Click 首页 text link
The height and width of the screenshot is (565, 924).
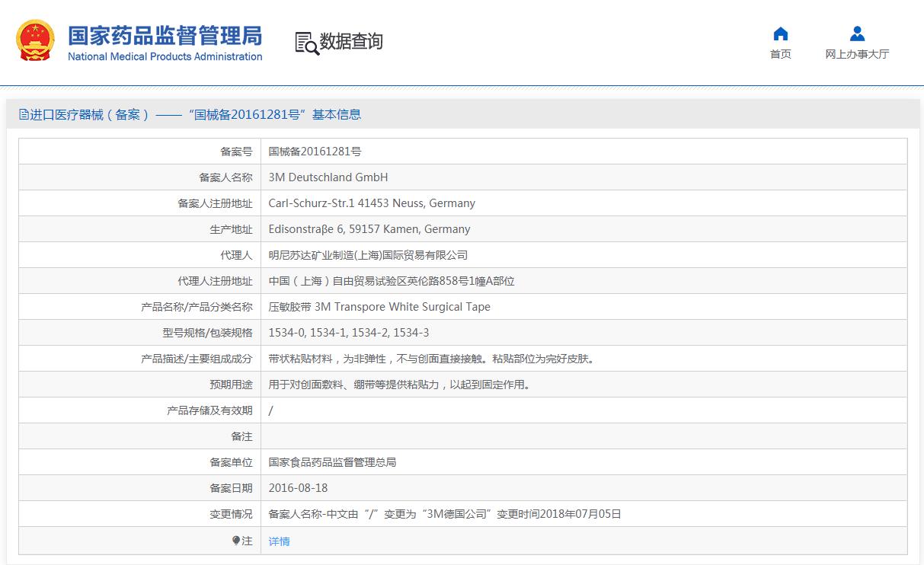point(780,54)
